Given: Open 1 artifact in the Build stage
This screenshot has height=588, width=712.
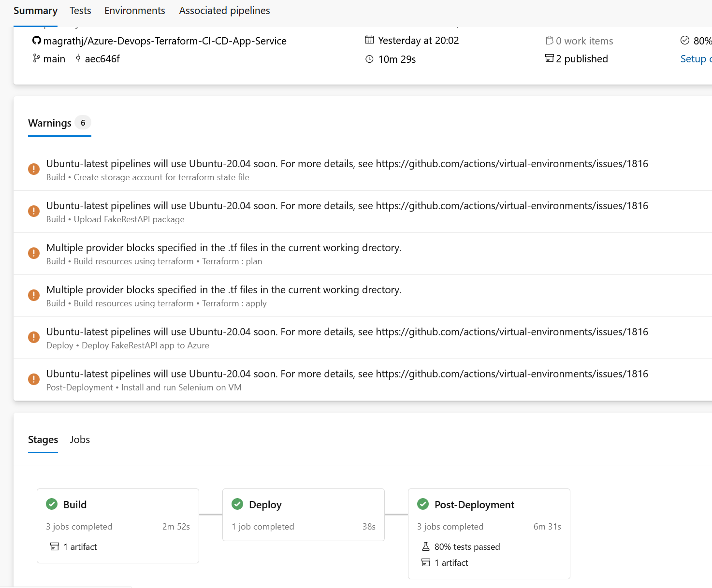Looking at the screenshot, I should (80, 547).
